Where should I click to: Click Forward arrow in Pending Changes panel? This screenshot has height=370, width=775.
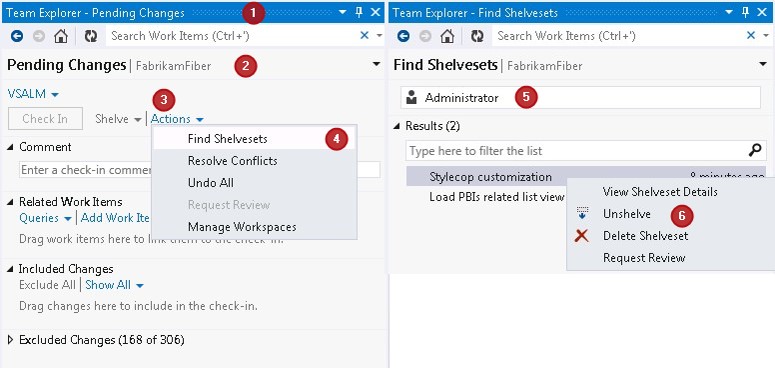click(39, 36)
